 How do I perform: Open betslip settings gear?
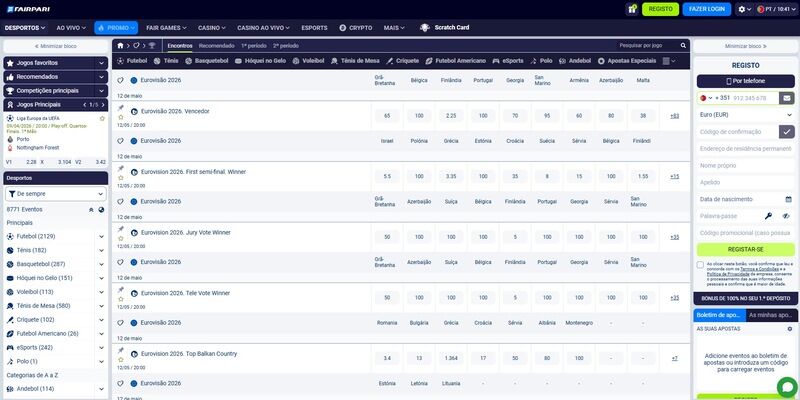tap(790, 329)
